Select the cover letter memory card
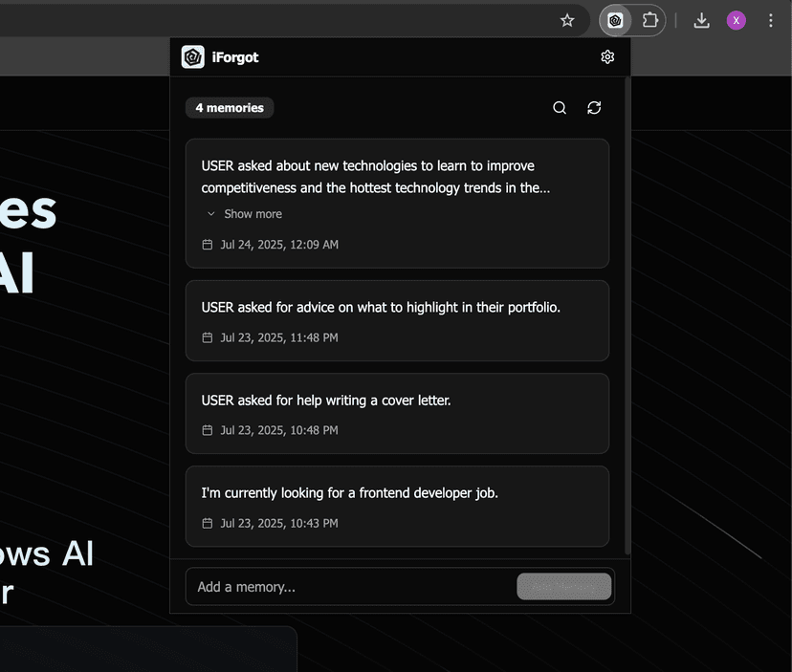Screen dimensions: 792x672 [397, 413]
